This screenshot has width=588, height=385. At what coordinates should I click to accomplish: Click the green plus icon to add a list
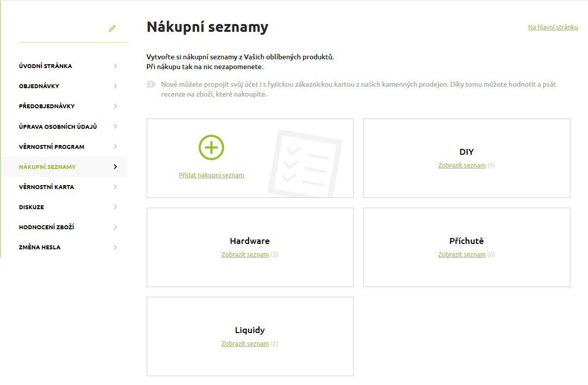pos(211,147)
